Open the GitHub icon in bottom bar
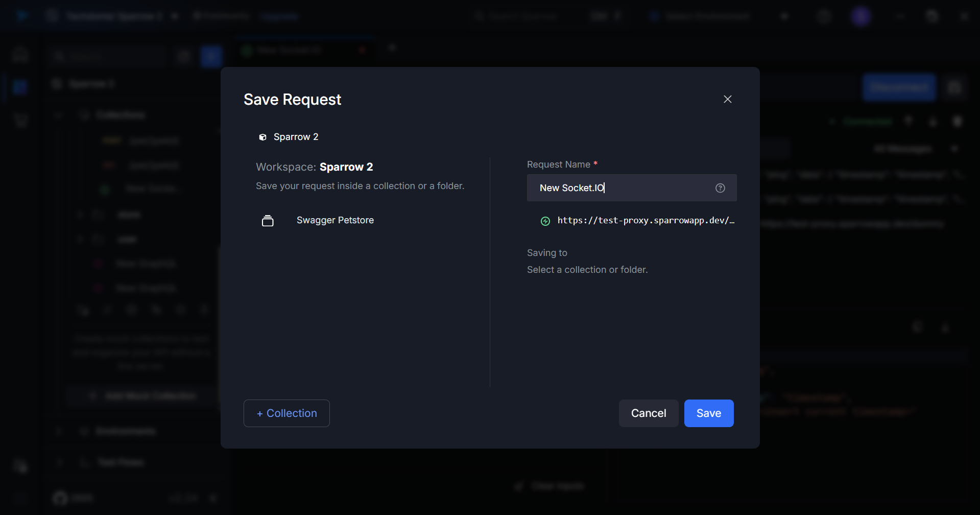This screenshot has width=980, height=515. pos(60,498)
